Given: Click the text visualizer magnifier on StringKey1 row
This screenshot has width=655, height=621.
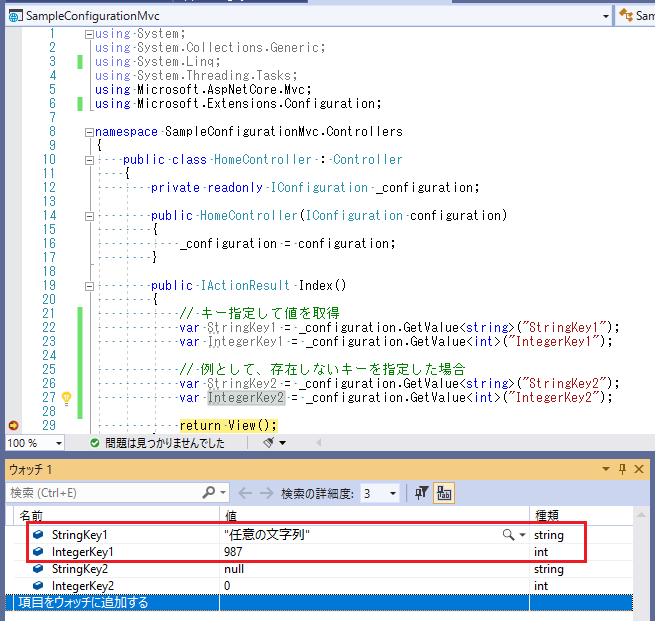Looking at the screenshot, I should click(x=508, y=535).
